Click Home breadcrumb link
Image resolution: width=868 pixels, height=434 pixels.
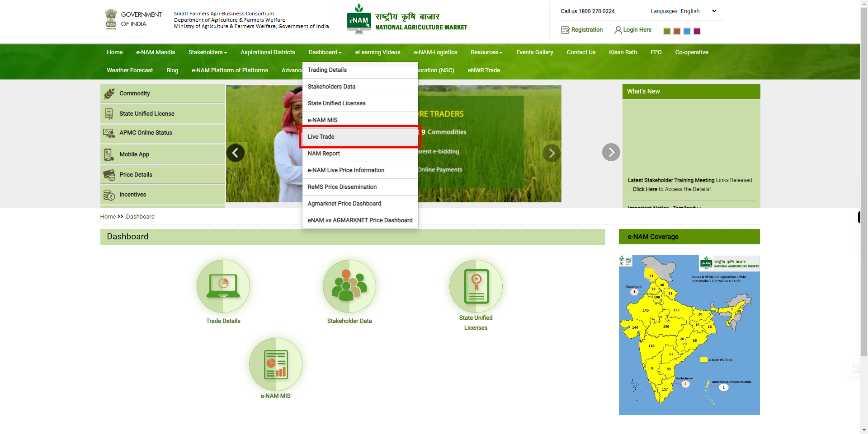pos(108,217)
